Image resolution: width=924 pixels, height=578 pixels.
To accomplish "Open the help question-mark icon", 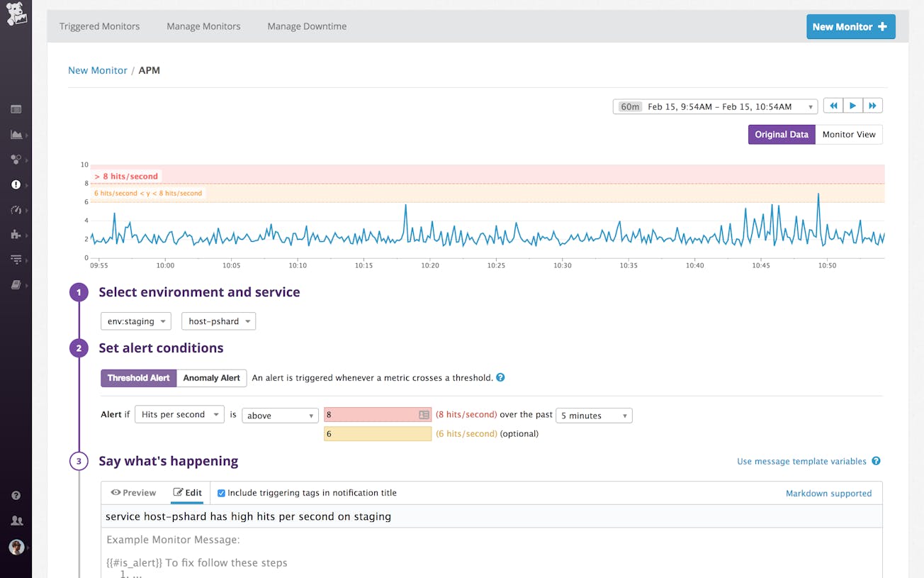I will 16,494.
